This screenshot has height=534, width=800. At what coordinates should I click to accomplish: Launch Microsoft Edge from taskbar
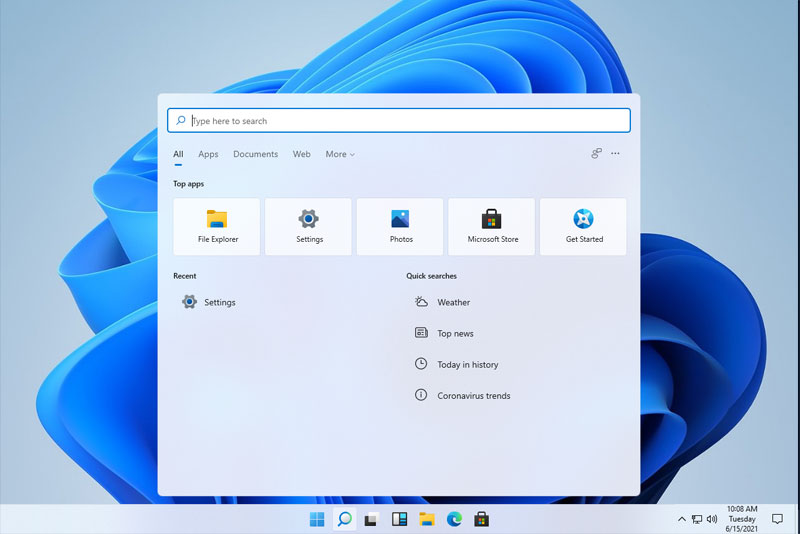pos(454,519)
